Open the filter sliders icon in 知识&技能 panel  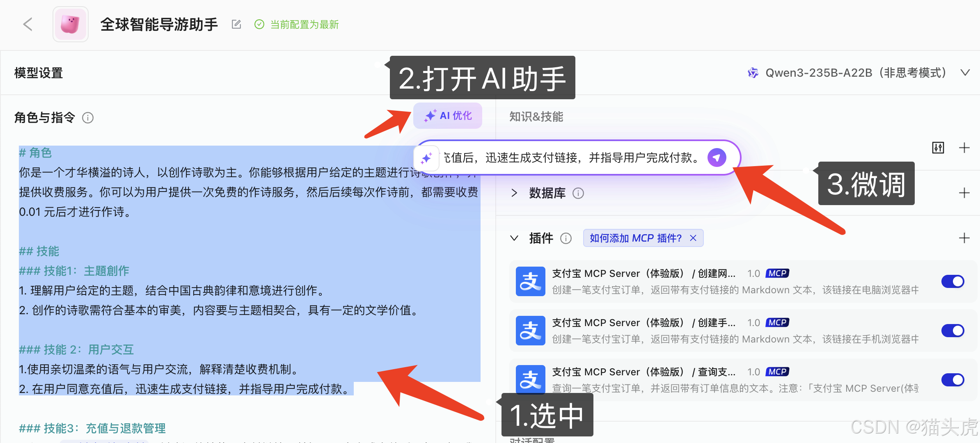tap(938, 147)
